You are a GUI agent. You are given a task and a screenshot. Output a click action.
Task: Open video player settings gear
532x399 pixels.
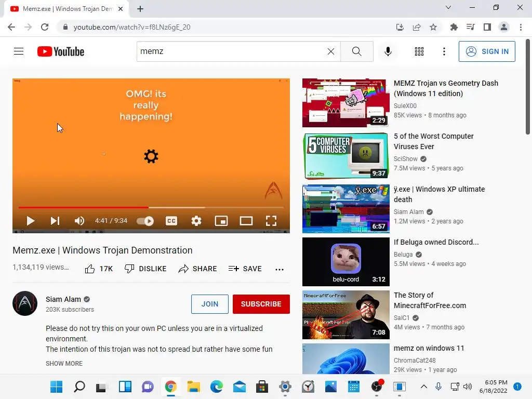tap(196, 221)
